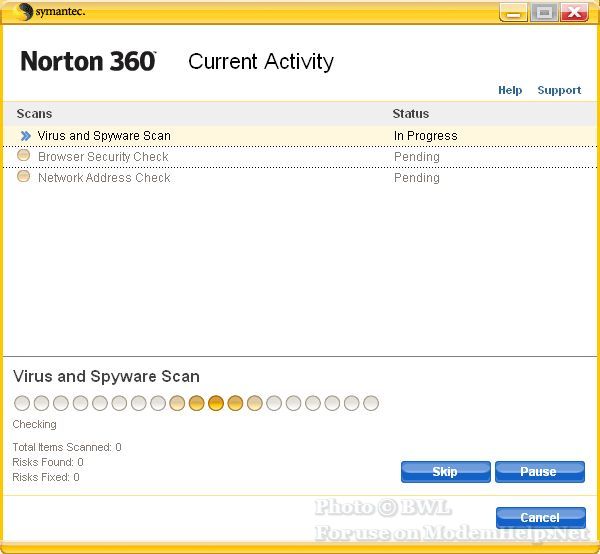Click the Norton 360 title logo
600x554 pixels.
click(88, 61)
